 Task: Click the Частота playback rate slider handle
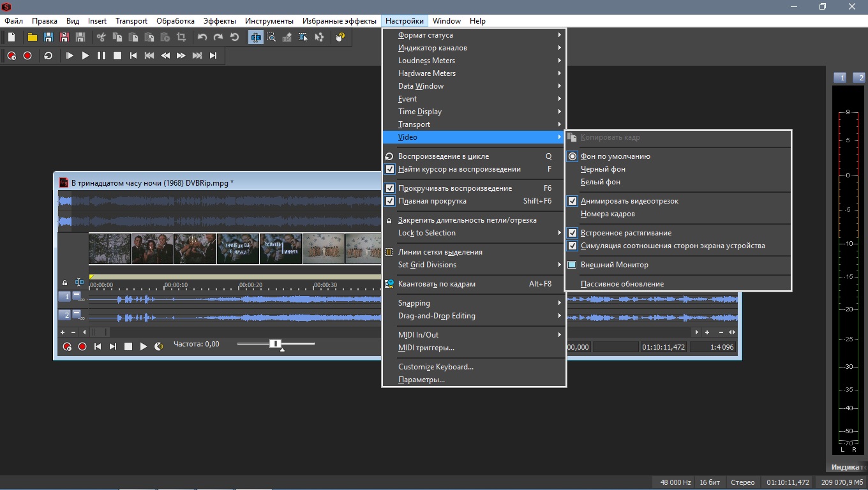click(x=275, y=344)
